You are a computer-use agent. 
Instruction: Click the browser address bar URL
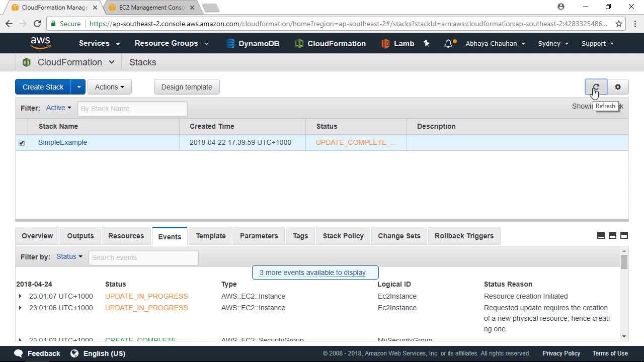[x=348, y=24]
